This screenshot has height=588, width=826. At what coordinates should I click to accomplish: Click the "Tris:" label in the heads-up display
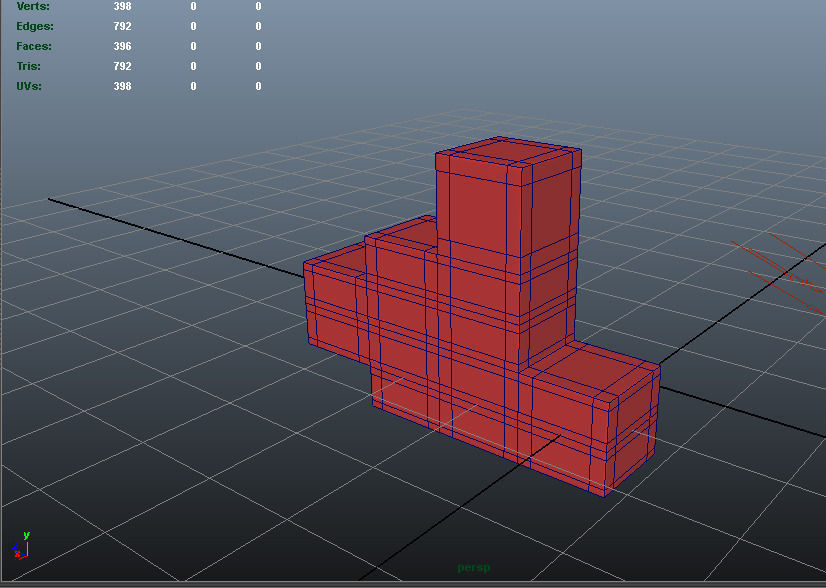click(28, 66)
